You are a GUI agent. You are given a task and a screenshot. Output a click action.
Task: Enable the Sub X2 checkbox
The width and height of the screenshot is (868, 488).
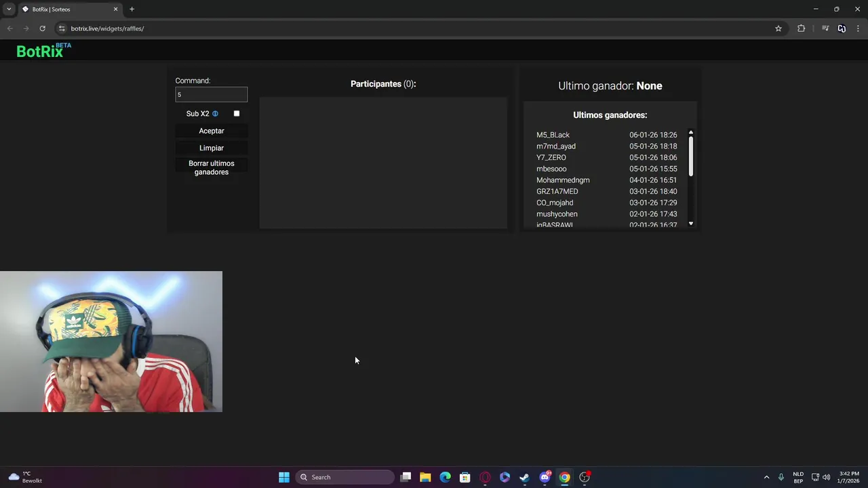pos(237,113)
